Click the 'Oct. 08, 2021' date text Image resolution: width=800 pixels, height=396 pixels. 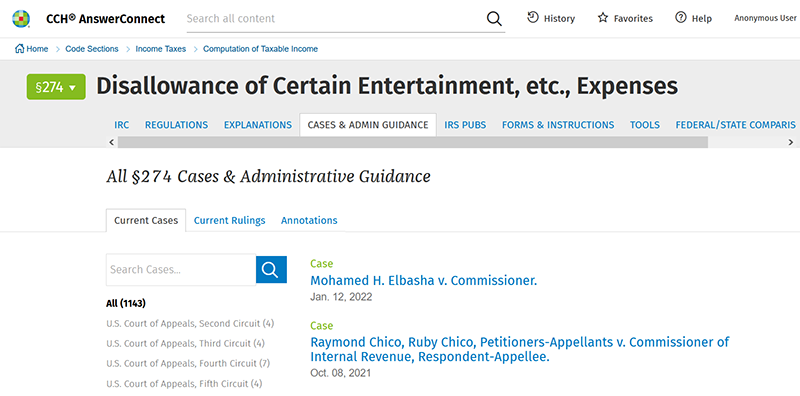pyautogui.click(x=340, y=373)
